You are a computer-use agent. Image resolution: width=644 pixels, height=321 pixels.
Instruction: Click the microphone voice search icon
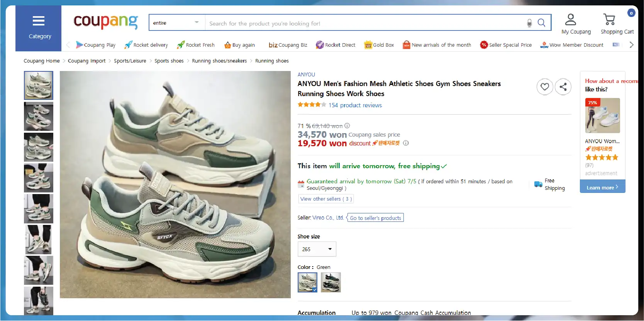coord(529,23)
